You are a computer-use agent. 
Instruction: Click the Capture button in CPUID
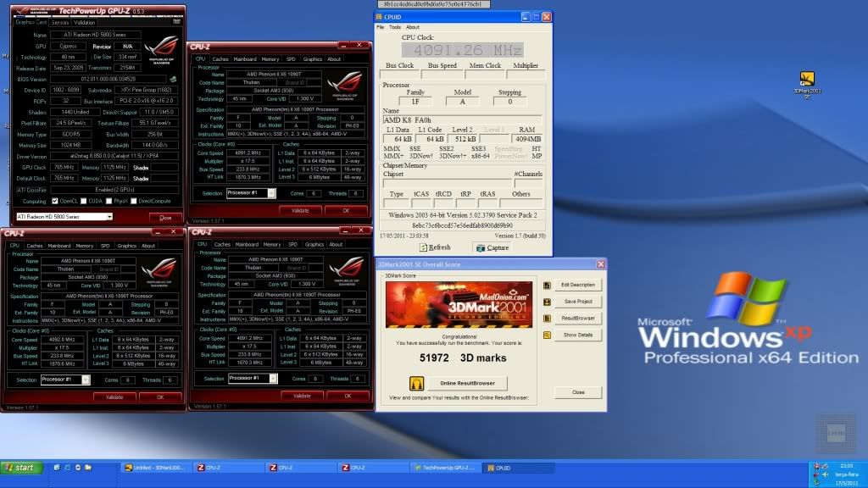point(492,247)
